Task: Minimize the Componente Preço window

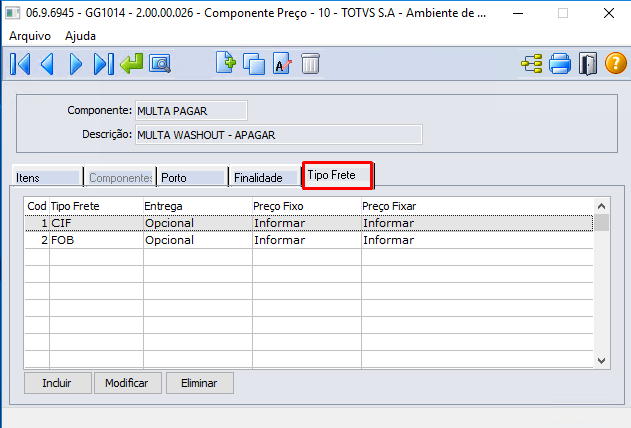Action: [x=518, y=13]
